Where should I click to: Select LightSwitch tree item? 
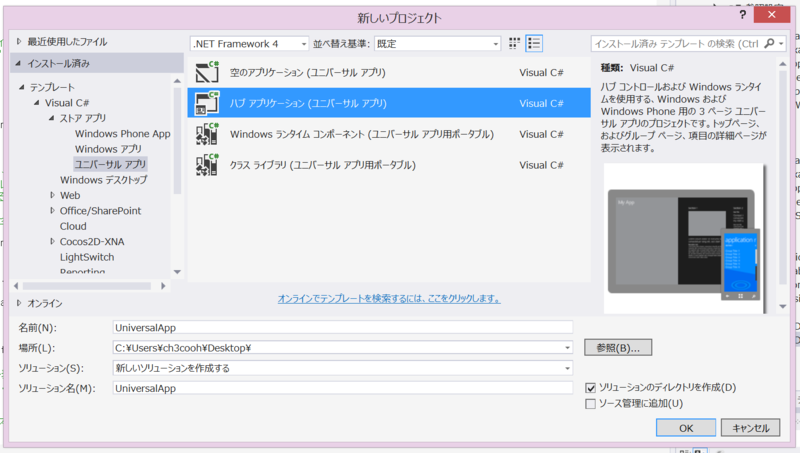[87, 257]
